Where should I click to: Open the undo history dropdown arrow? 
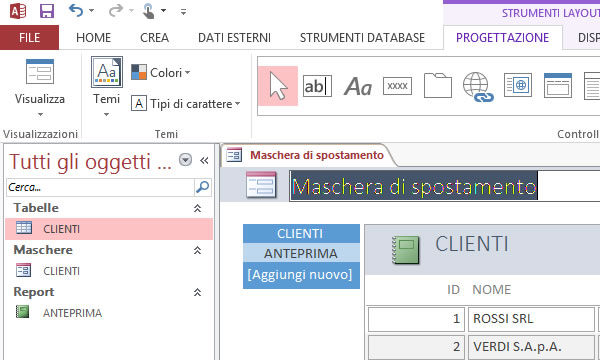91,11
